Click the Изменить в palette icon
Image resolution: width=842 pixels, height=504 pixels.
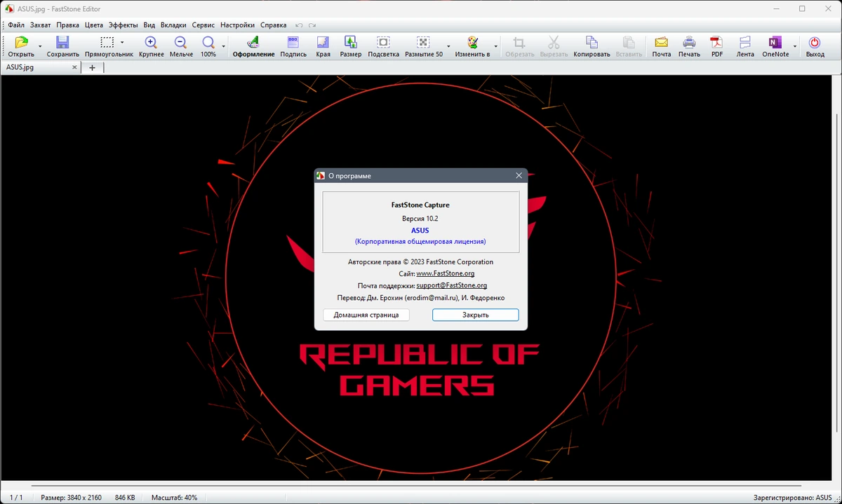472,42
